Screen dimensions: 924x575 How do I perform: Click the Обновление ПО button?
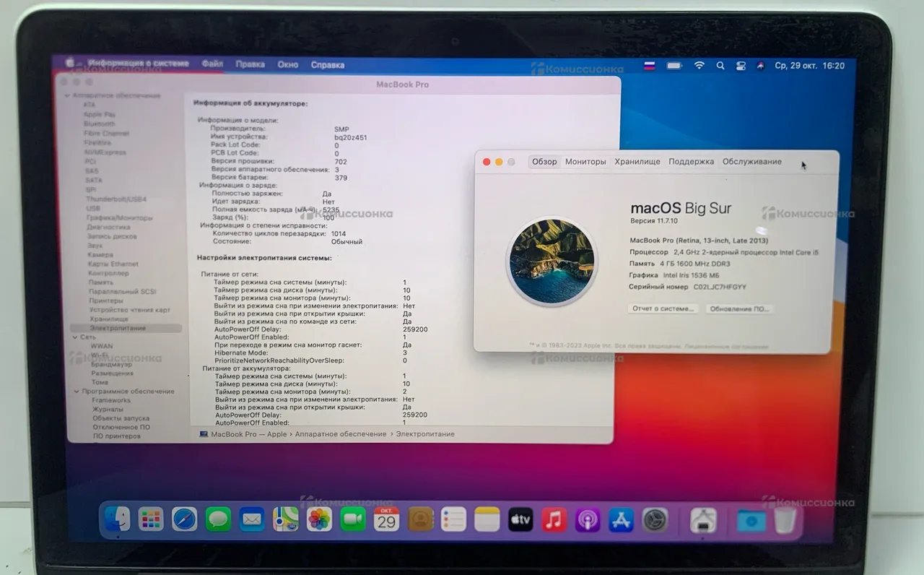point(738,308)
